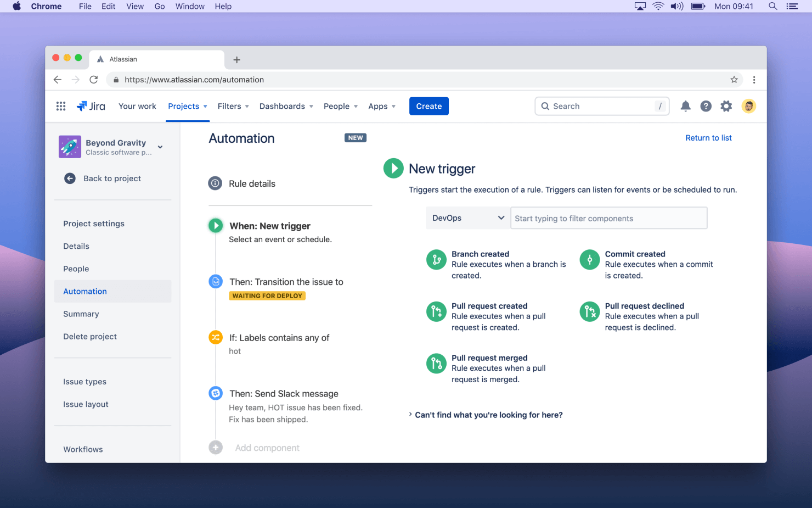
Task: Select the Commit created trigger icon
Action: coord(589,259)
